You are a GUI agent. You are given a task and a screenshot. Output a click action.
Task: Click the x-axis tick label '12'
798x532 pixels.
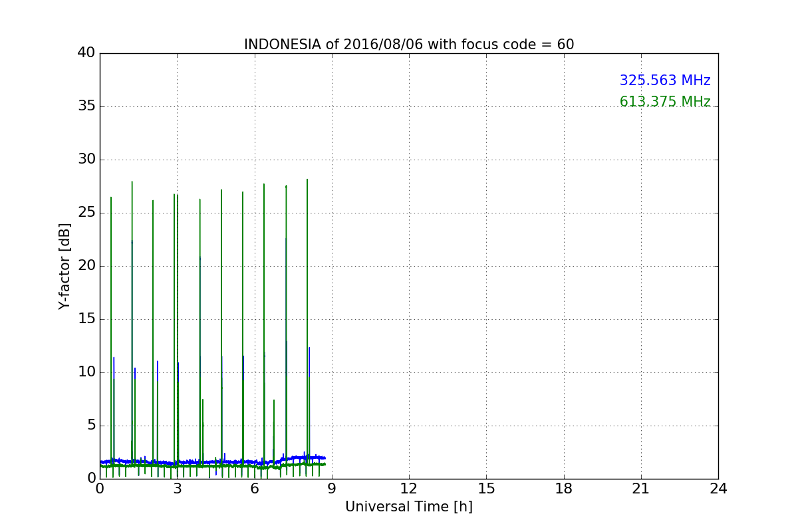click(409, 489)
